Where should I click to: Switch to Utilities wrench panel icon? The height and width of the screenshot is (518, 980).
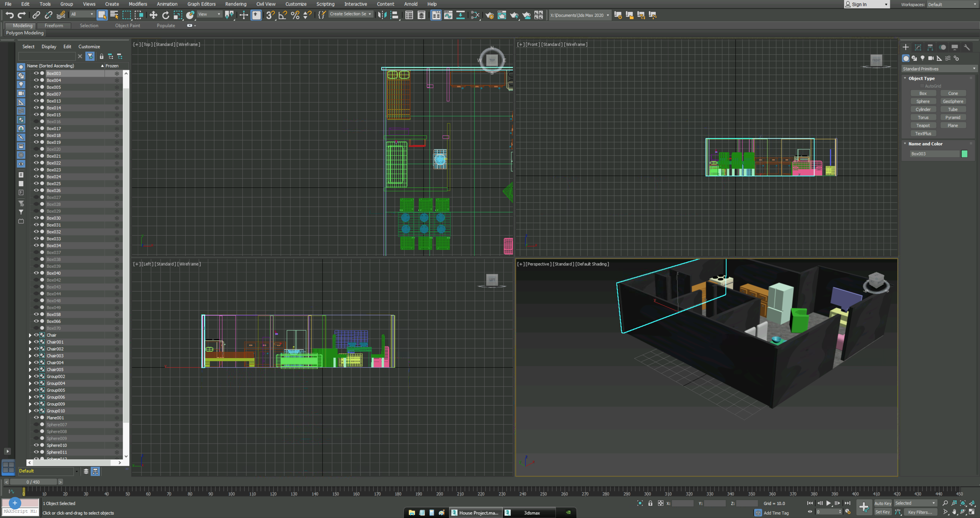(x=967, y=47)
